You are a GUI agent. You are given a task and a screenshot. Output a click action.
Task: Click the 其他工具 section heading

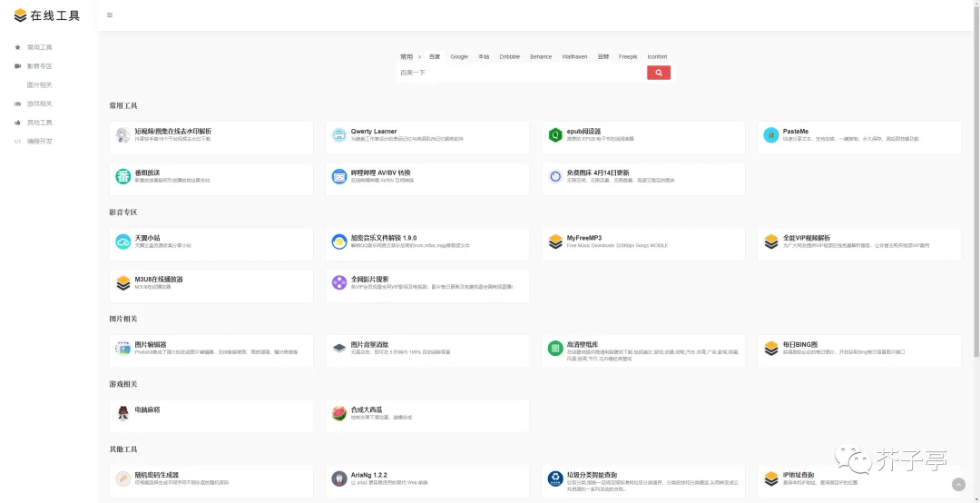(123, 449)
